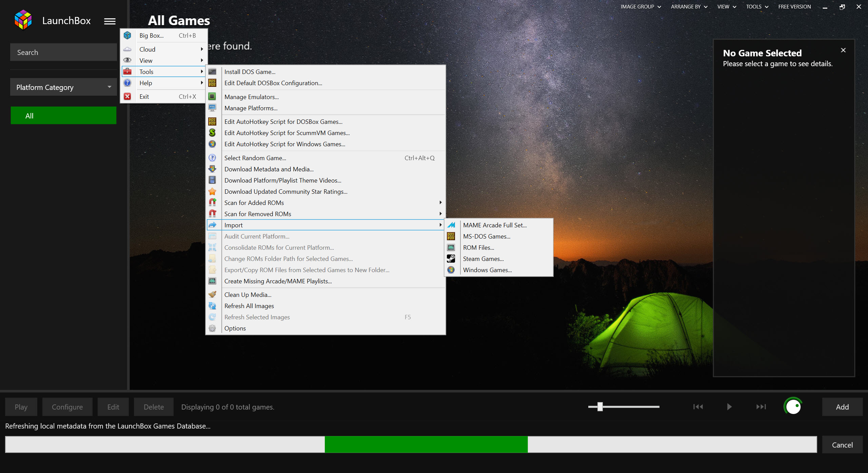Click the Add button

[842, 407]
